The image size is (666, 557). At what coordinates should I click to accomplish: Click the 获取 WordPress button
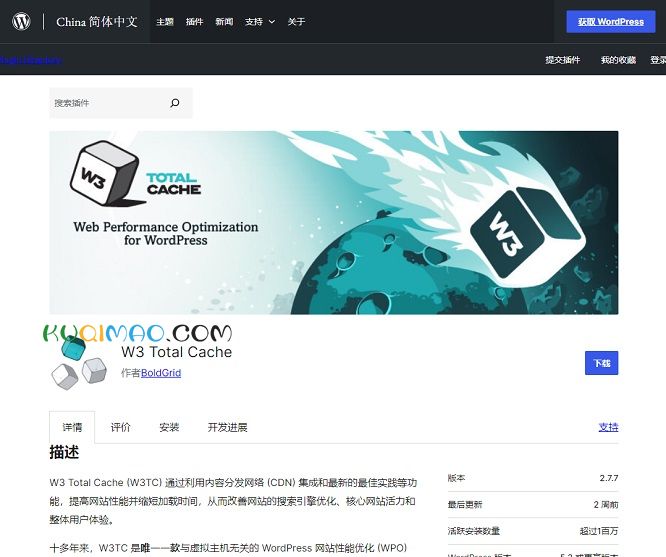pos(610,22)
